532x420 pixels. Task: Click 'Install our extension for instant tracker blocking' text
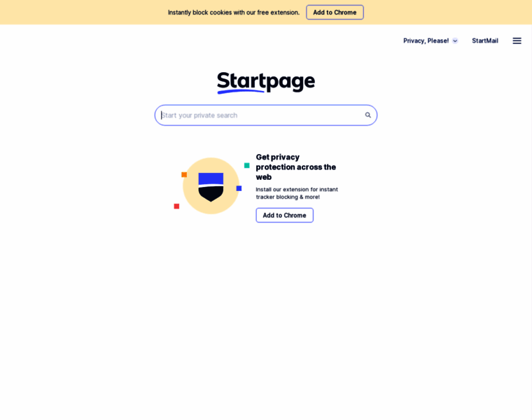(x=297, y=193)
